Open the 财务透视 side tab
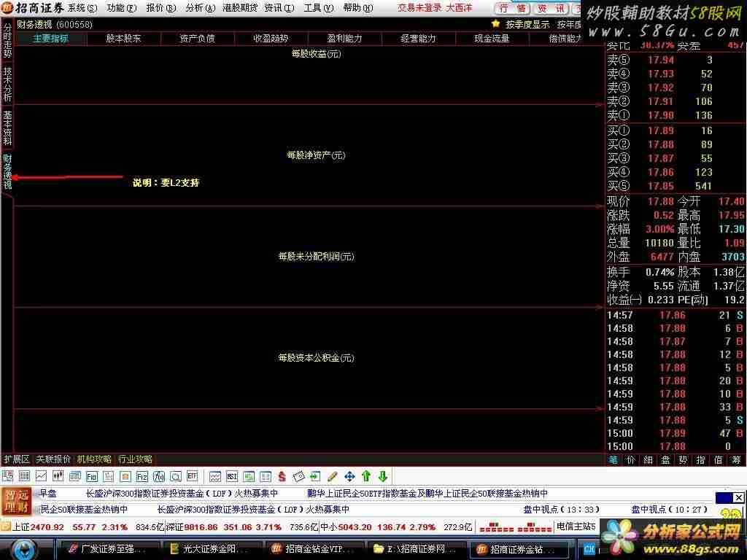This screenshot has width=747, height=560. pyautogui.click(x=7, y=171)
